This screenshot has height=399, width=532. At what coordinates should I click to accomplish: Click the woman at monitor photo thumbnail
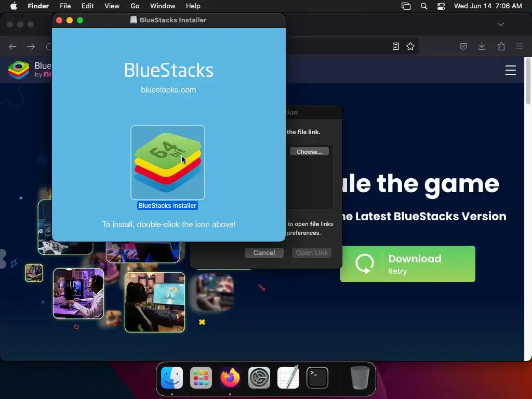tap(155, 302)
